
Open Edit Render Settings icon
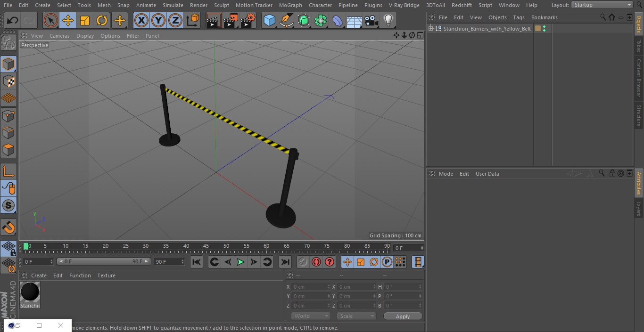pos(248,21)
